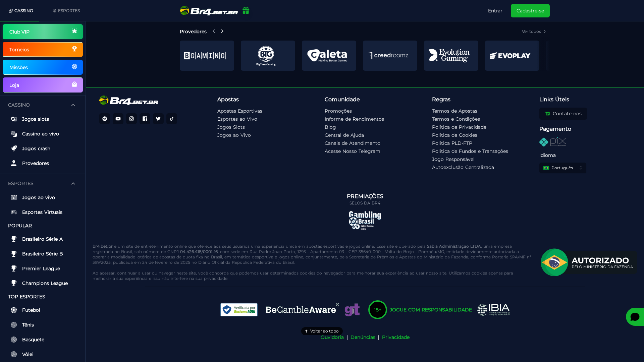Screen dimensions: 644x362
Task: Open the Big Time Gaming provider card
Action: click(268, 56)
